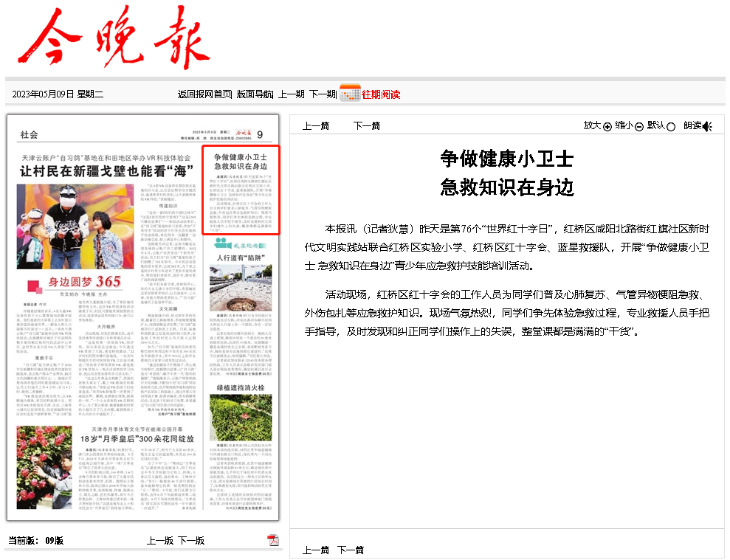This screenshot has width=730, height=560.
Task: Click the 默认 (default size) circle icon
Action: tap(670, 126)
